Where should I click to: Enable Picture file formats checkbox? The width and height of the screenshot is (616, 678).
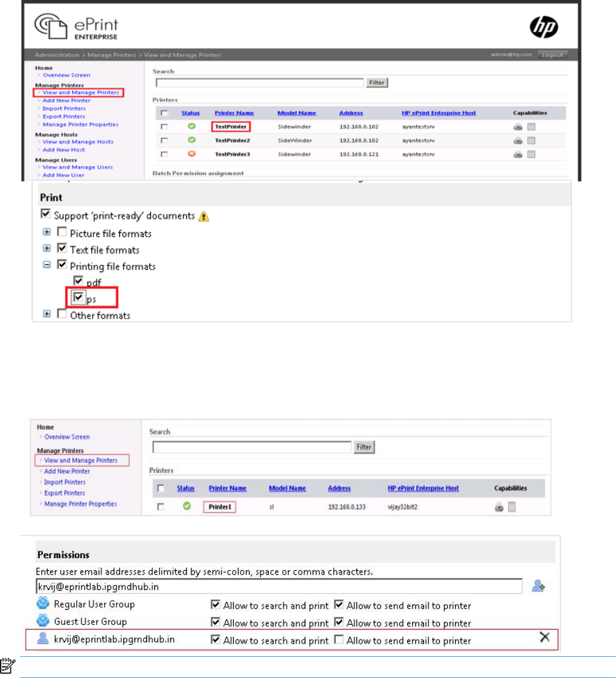[x=62, y=232]
